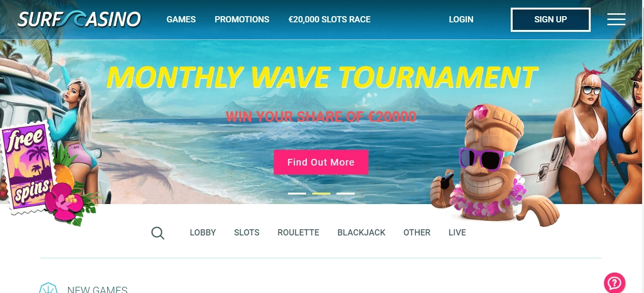Select the third banner slide indicator

tap(346, 194)
